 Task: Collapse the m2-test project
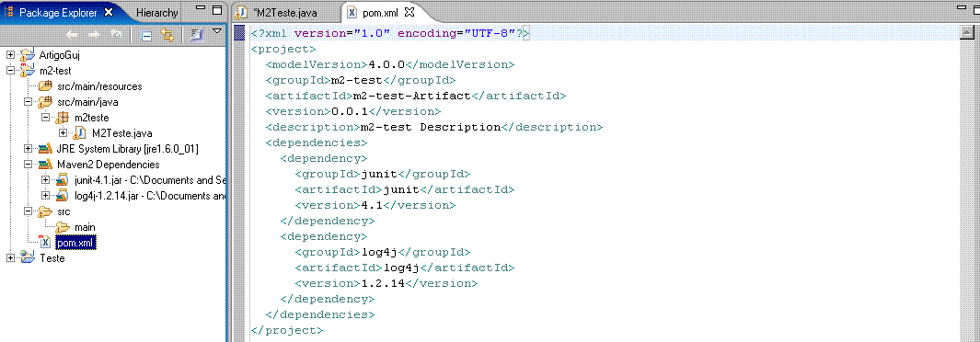[10, 71]
